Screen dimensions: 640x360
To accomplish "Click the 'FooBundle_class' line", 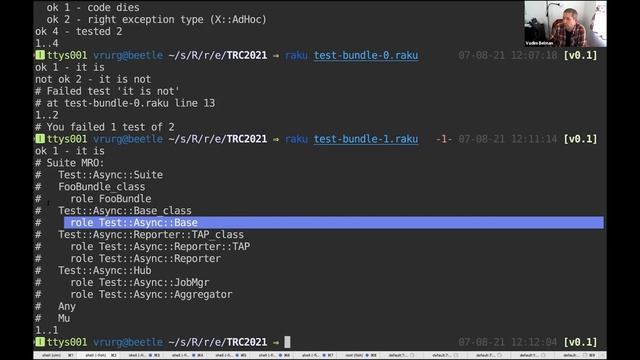I will coord(101,187).
